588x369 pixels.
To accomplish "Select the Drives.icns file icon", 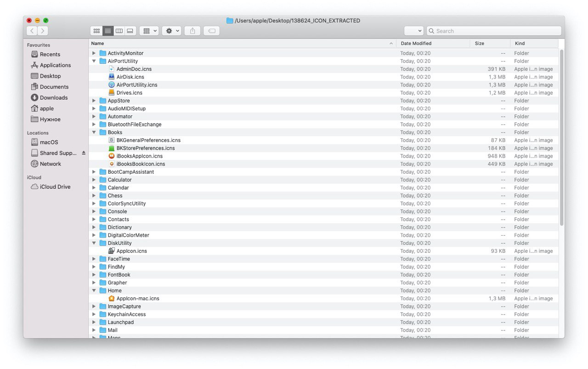I will [x=112, y=92].
